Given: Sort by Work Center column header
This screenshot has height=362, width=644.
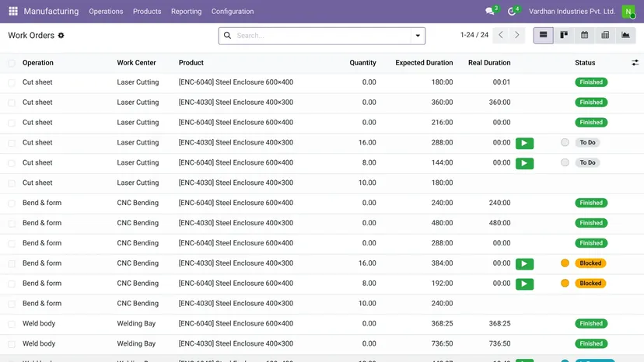Looking at the screenshot, I should click(x=136, y=63).
